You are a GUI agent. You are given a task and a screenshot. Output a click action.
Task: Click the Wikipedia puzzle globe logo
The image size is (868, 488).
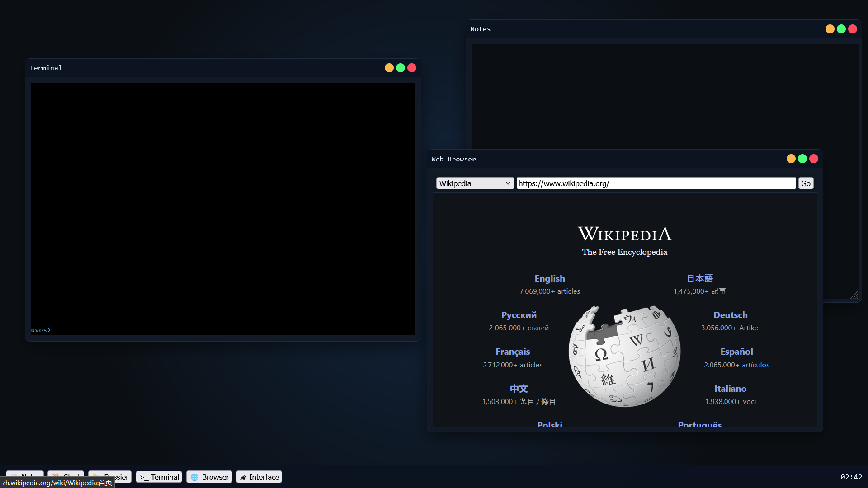coord(624,356)
